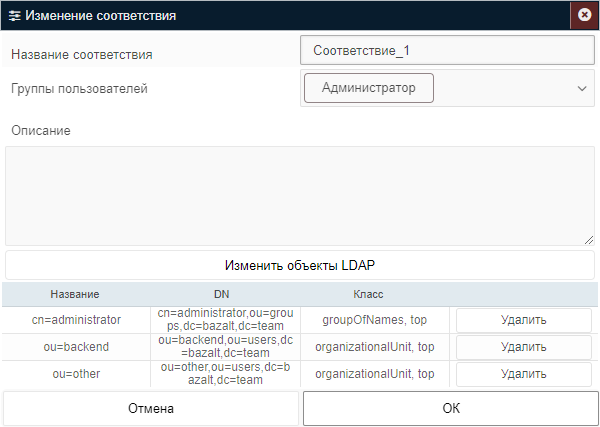The image size is (600, 427).
Task: Delete the ou=backend LDAP object
Action: click(x=524, y=347)
